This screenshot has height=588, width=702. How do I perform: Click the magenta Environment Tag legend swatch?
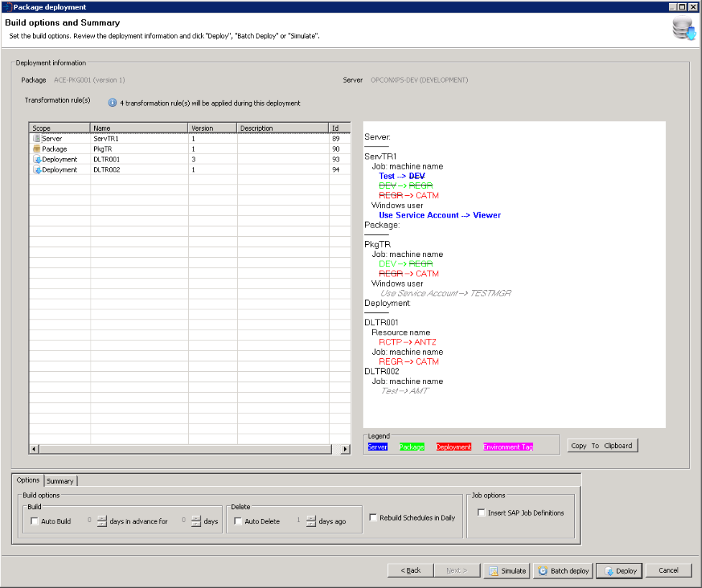point(508,447)
